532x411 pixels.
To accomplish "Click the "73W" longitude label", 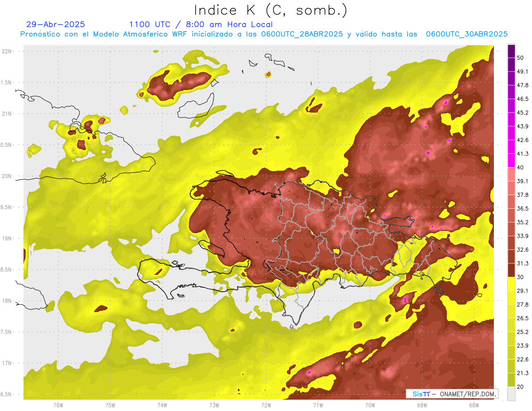I will tap(214, 405).
